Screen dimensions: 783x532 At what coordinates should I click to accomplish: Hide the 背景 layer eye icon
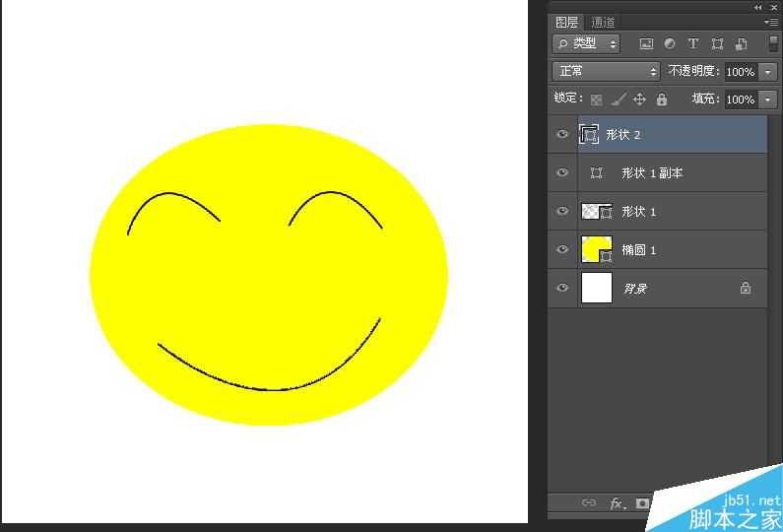[x=562, y=289]
